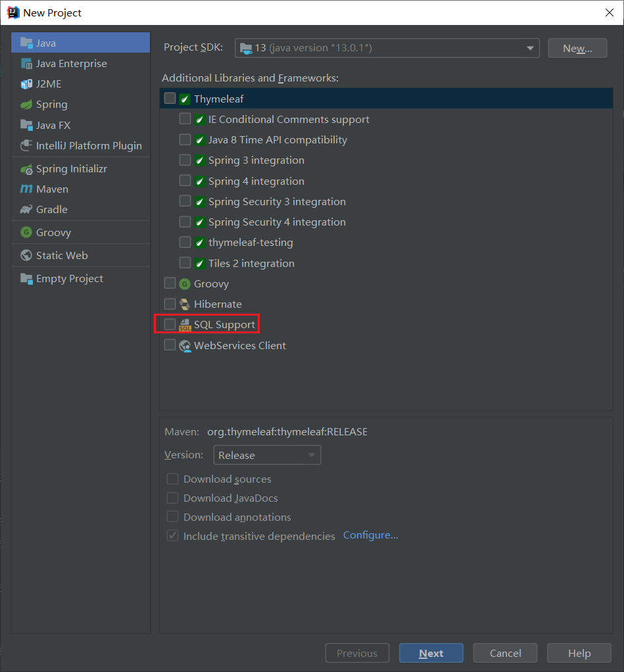The width and height of the screenshot is (624, 672).
Task: Click the Previous button
Action: point(357,653)
